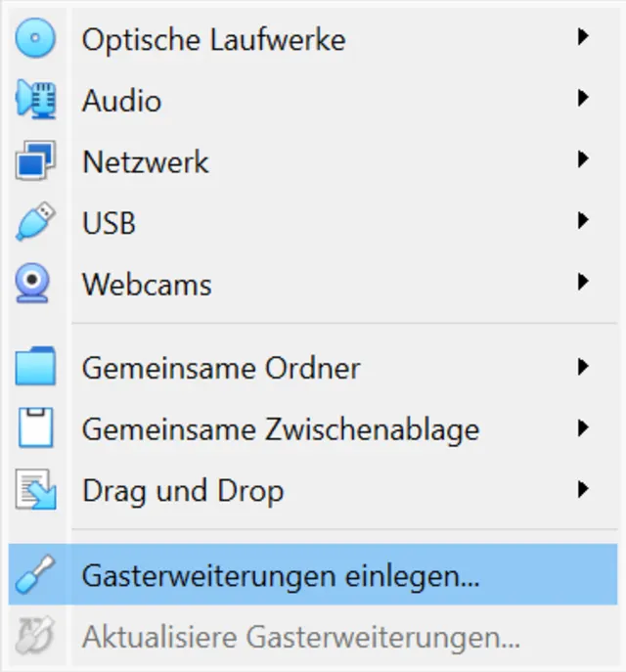Expand the Audio submenu arrow

click(583, 99)
